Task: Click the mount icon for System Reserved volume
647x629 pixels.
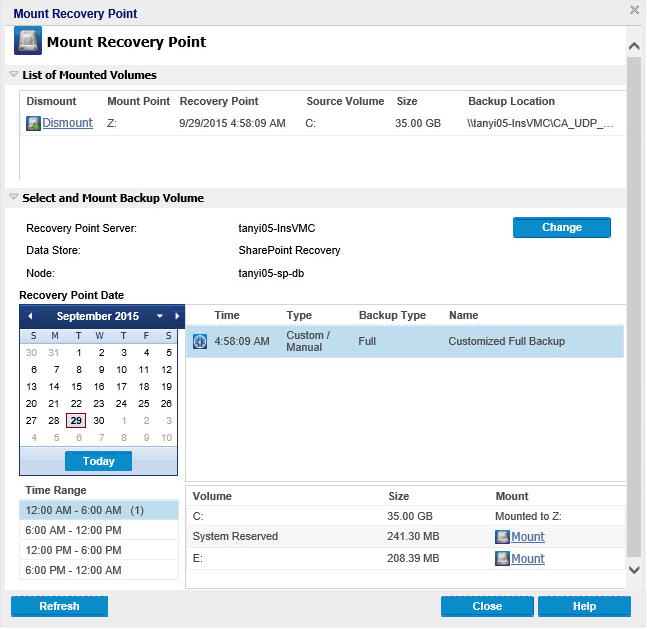Action: coord(502,537)
